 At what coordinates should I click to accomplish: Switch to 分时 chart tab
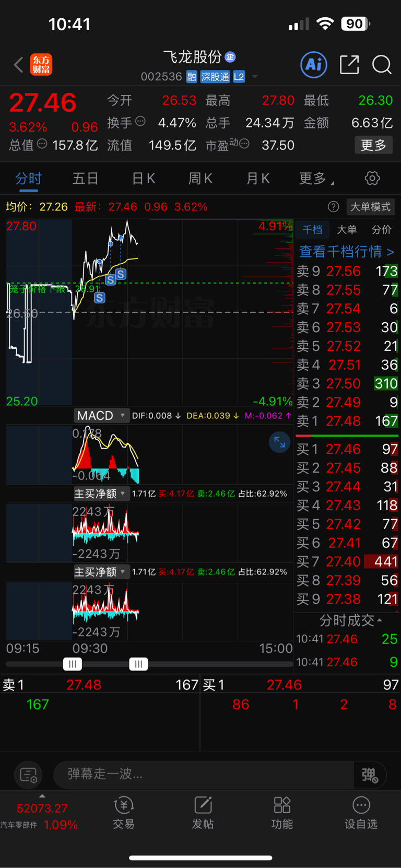pos(28,179)
